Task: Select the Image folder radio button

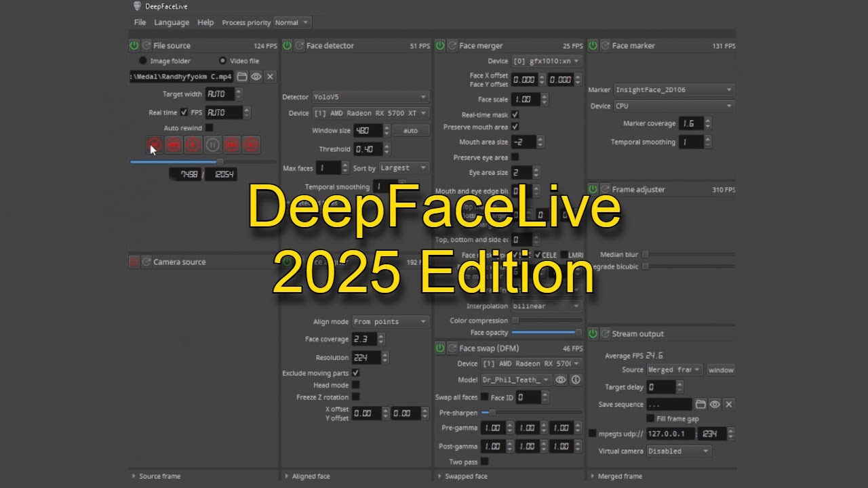Action: [143, 60]
